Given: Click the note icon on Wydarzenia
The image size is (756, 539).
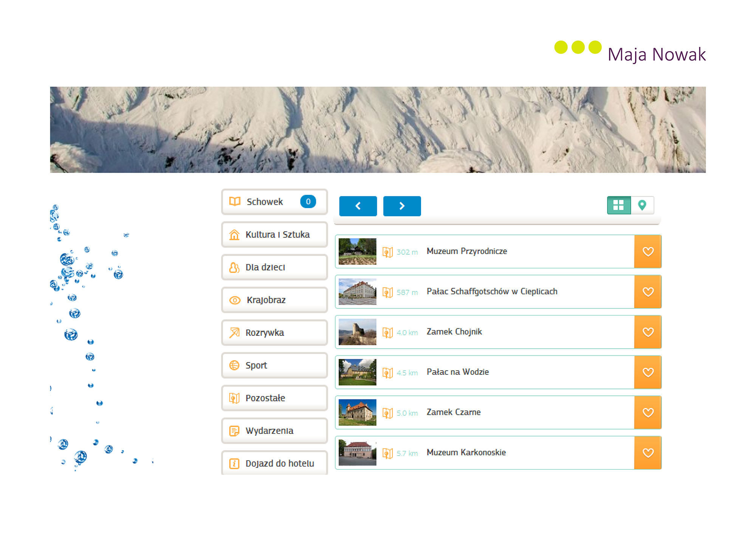Looking at the screenshot, I should click(x=234, y=431).
